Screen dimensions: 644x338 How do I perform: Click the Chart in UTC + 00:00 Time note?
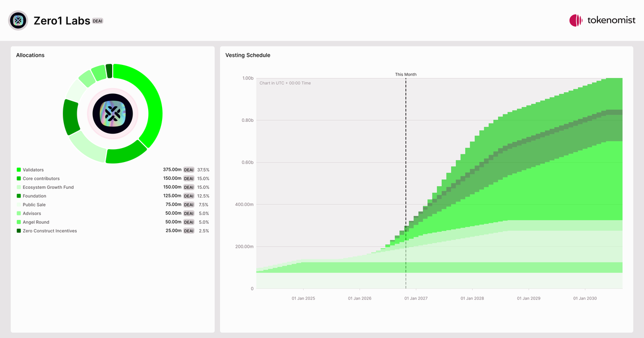285,83
